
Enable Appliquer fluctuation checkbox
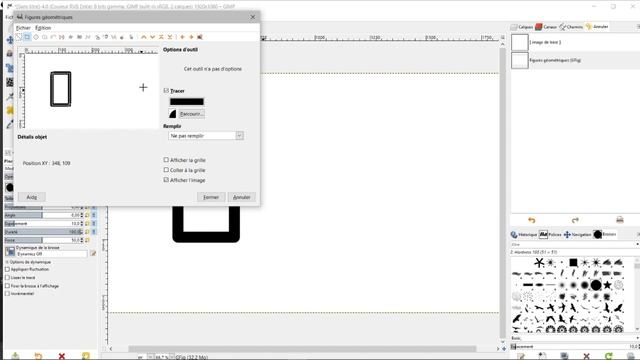[x=7, y=269]
